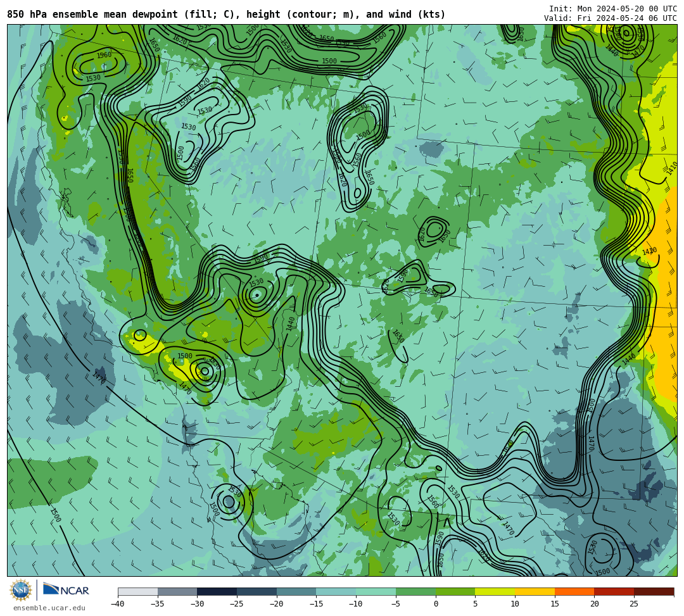Click the gray-blue color bar segment between -35 and -30

tap(177, 591)
